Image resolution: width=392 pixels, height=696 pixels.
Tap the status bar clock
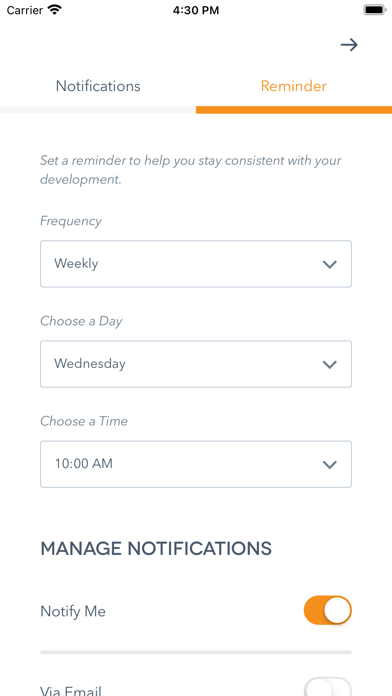pyautogui.click(x=196, y=10)
